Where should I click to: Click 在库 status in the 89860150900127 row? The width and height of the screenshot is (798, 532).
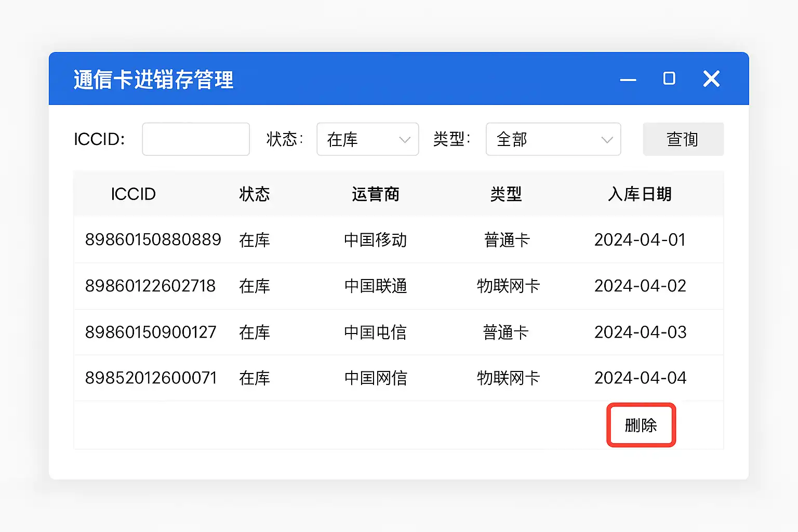point(255,332)
